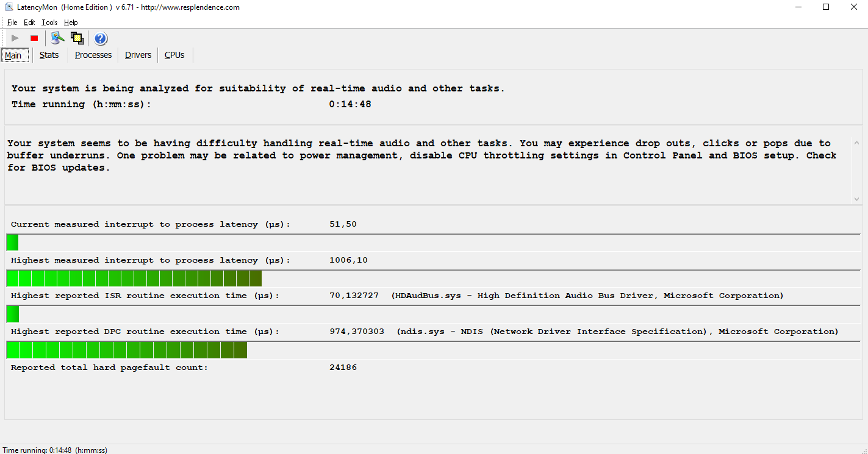Close the LatencyMon window
Image resolution: width=868 pixels, height=454 pixels.
[854, 7]
